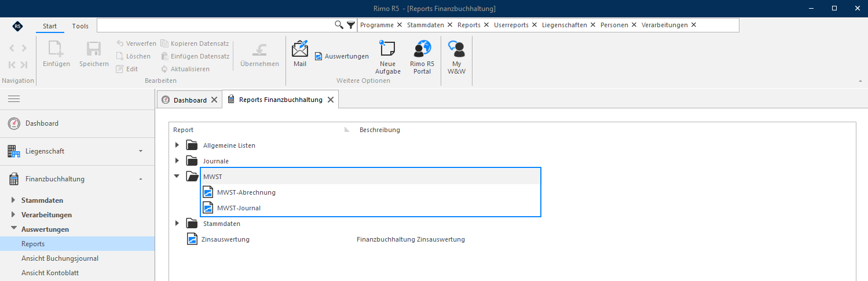Image resolution: width=868 pixels, height=281 pixels.
Task: Remove the Reports filter tag
Action: pyautogui.click(x=486, y=25)
